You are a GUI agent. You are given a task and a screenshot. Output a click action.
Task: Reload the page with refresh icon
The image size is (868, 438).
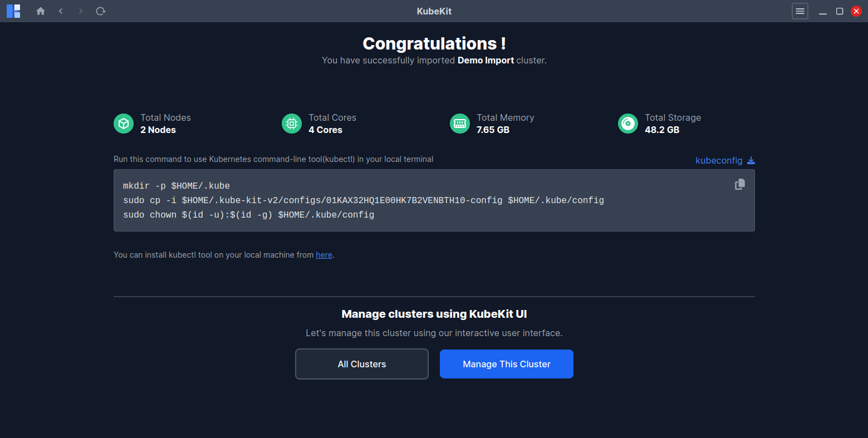tap(101, 11)
